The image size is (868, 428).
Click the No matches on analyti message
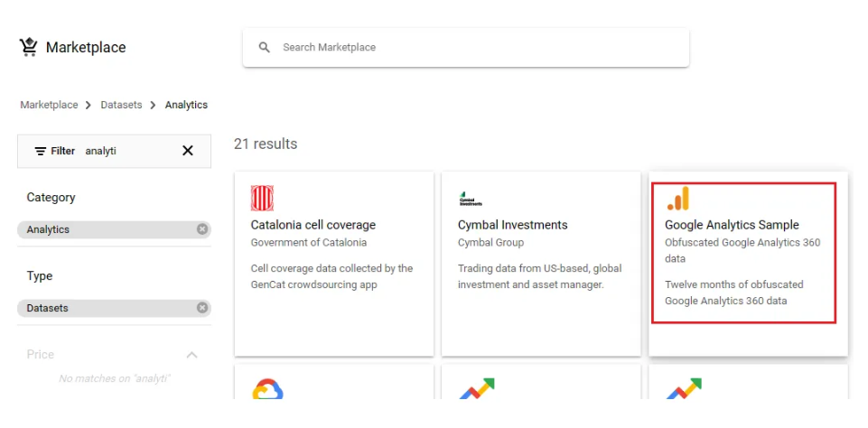click(115, 378)
